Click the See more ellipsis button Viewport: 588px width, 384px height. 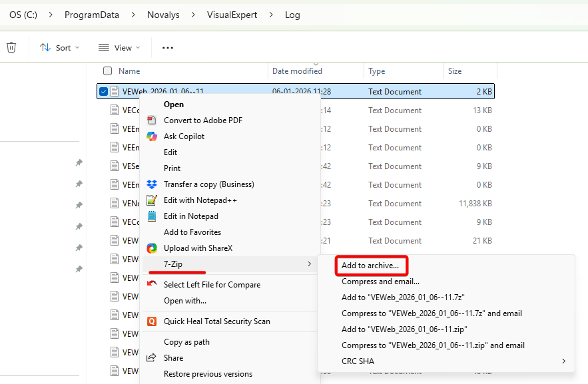click(x=167, y=47)
